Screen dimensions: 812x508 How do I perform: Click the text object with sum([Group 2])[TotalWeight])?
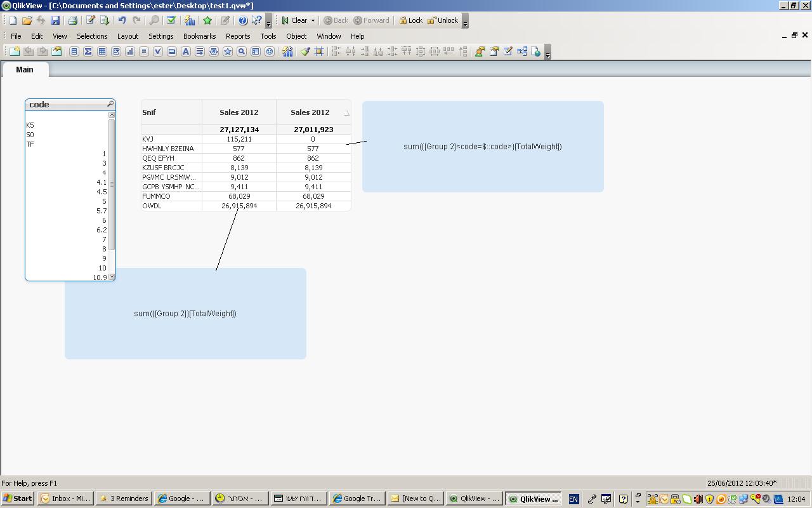click(x=185, y=314)
